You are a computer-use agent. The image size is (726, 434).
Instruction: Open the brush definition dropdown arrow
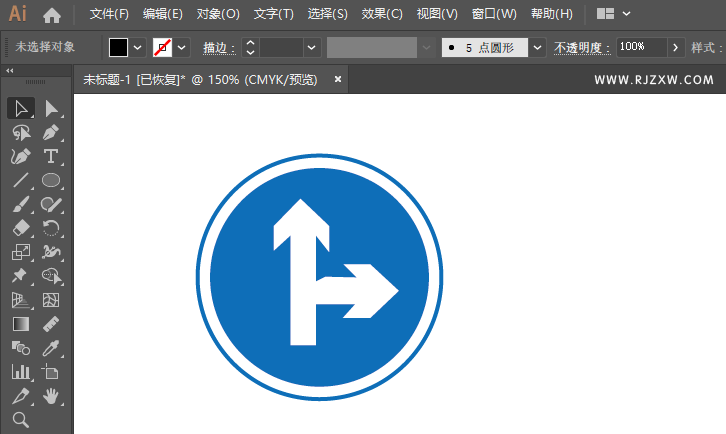click(x=537, y=47)
